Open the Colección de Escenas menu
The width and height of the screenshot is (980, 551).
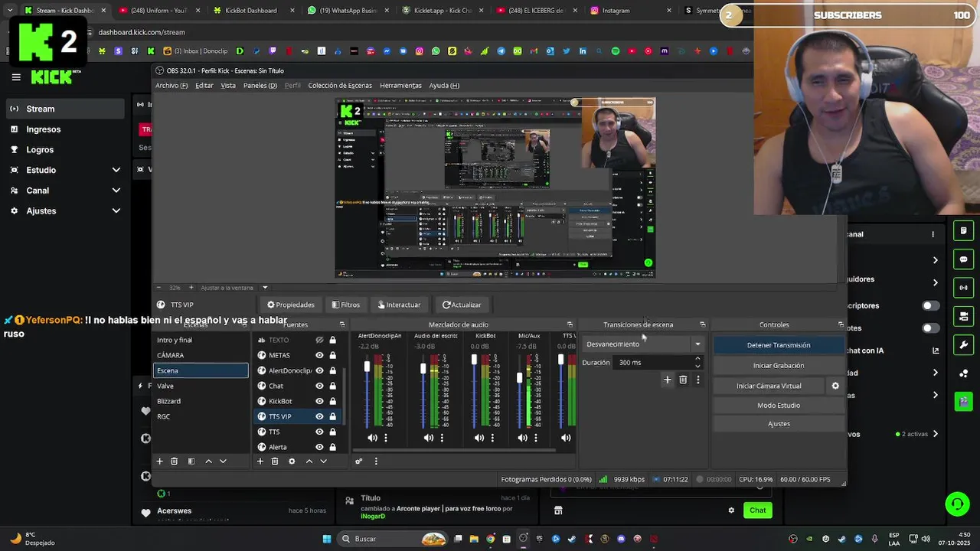pos(340,86)
